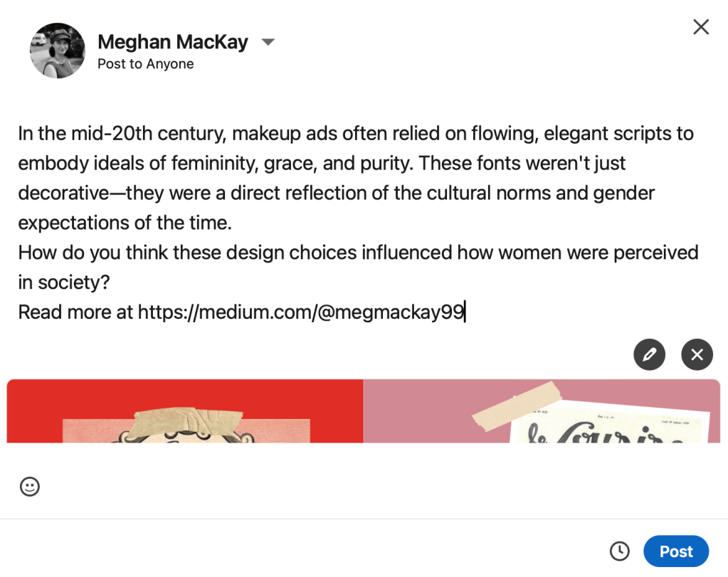Image resolution: width=728 pixels, height=577 pixels.
Task: Click the "Read more at" text
Action: [x=75, y=312]
